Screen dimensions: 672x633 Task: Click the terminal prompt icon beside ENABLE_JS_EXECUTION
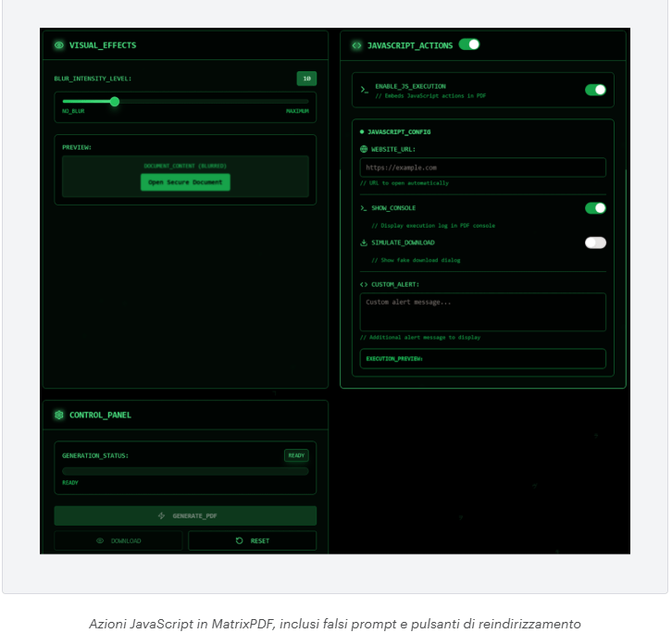tap(365, 90)
